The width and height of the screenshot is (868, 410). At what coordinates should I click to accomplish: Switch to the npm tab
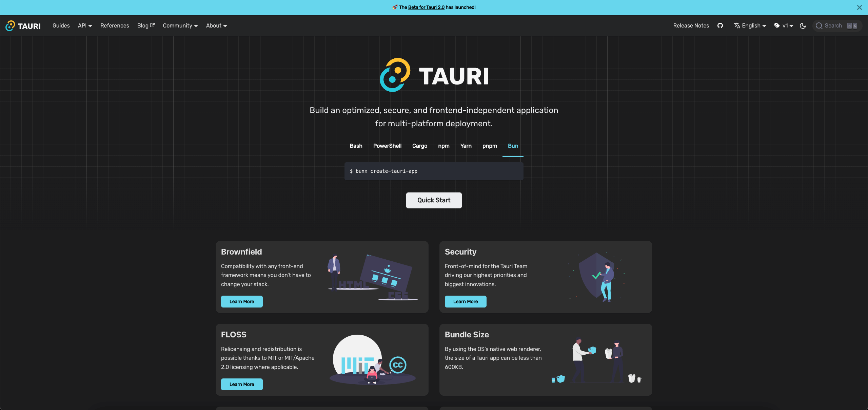coord(443,146)
